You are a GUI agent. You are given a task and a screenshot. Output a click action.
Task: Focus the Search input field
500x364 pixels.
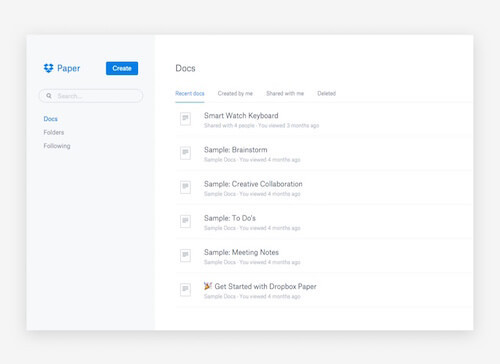click(x=91, y=96)
